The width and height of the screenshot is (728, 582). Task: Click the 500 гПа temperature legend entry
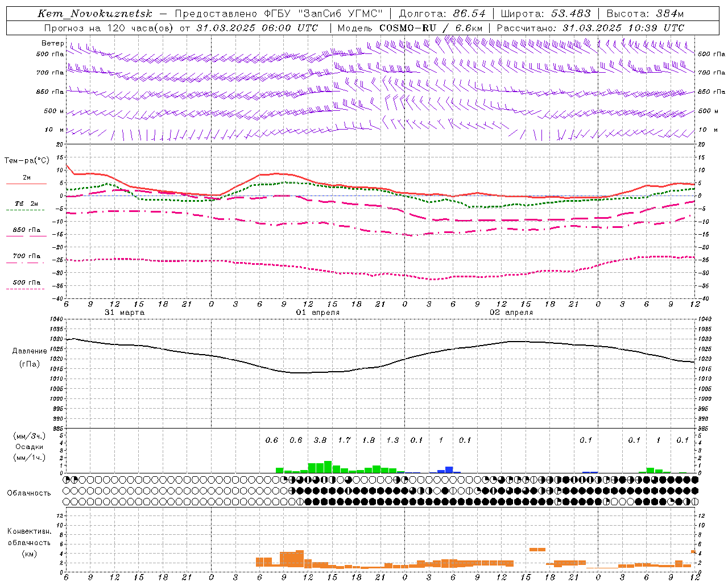[x=26, y=282]
